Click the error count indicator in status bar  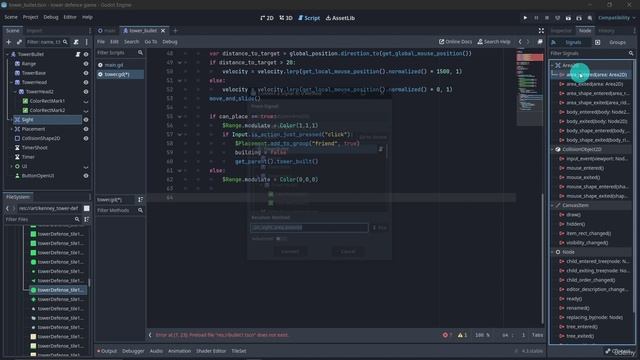click(x=447, y=335)
